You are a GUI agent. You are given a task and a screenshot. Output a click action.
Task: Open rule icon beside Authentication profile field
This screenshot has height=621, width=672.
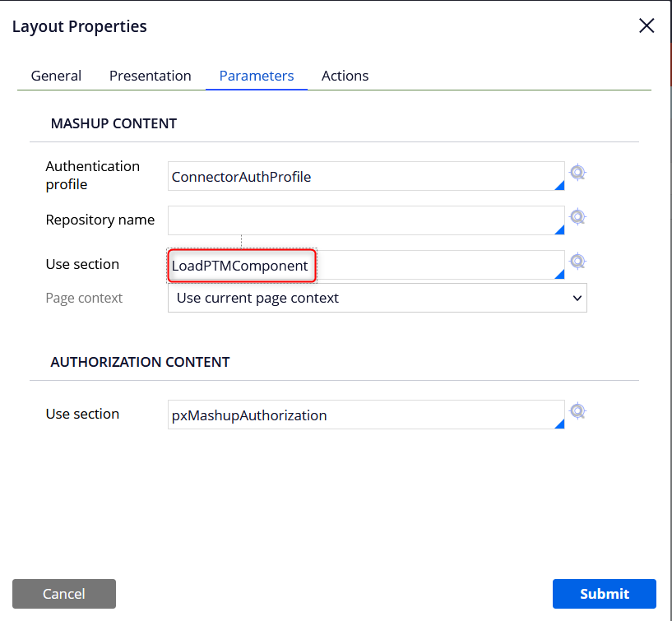coord(577,172)
